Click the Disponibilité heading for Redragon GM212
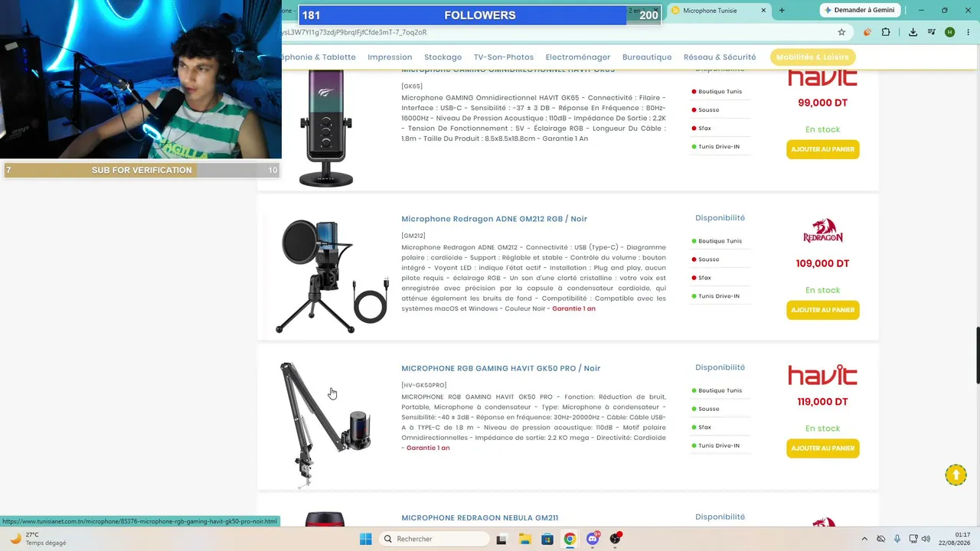Image resolution: width=980 pixels, height=551 pixels. [720, 218]
